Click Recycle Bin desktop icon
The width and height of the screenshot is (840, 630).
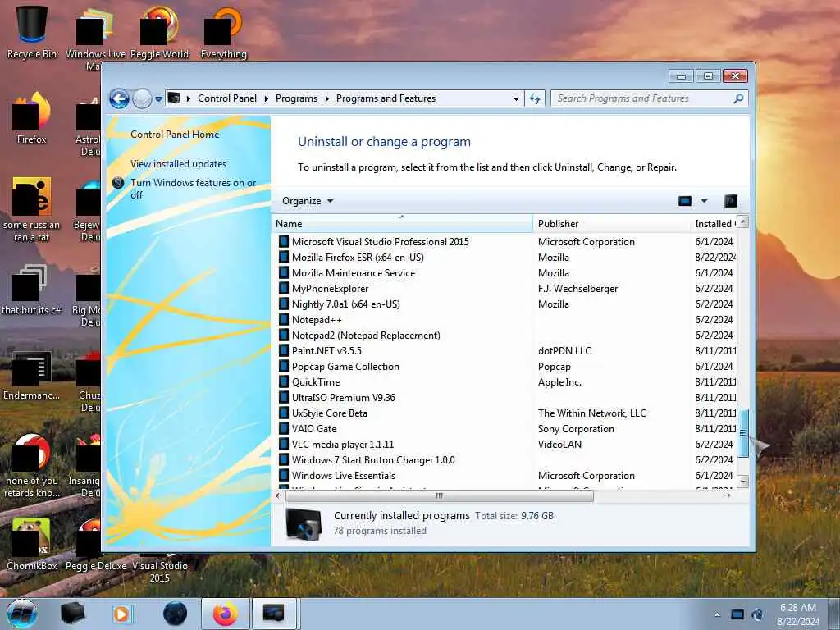point(32,32)
